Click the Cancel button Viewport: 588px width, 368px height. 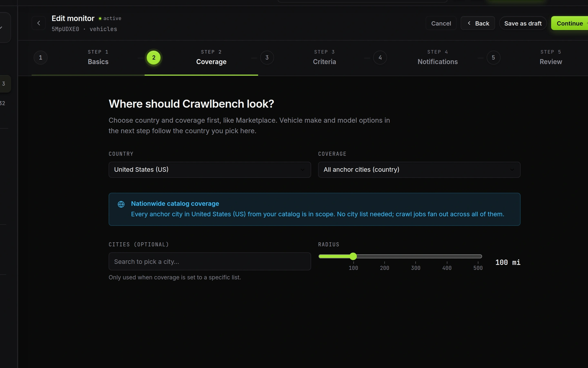point(441,23)
